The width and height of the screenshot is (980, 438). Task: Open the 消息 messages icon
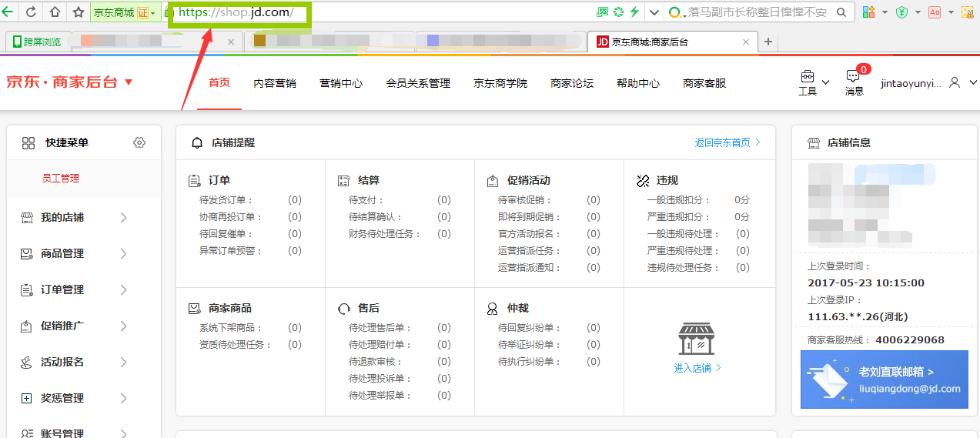click(853, 76)
